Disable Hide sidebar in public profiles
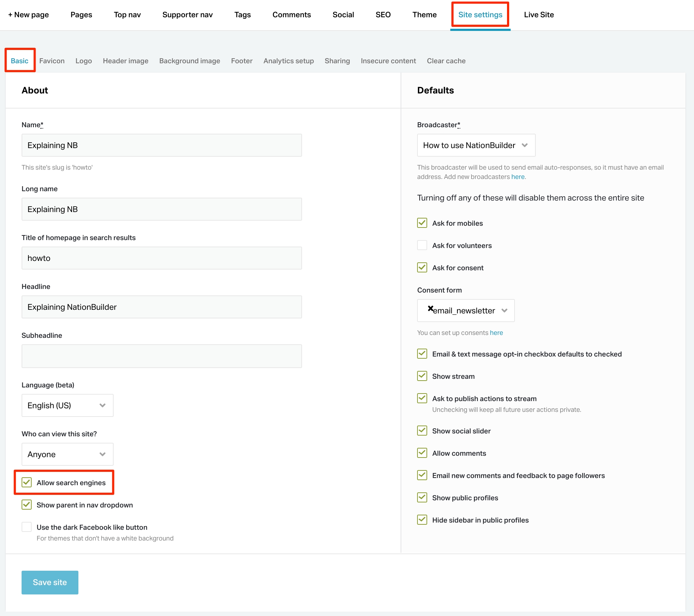 click(422, 520)
